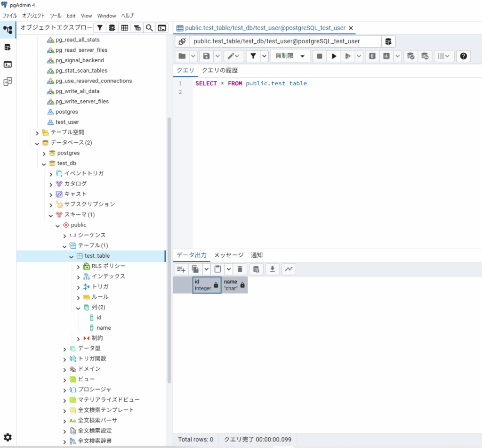Screen dimensions: 482x448
Task: Open the オブジェクト menu
Action: pos(33,16)
